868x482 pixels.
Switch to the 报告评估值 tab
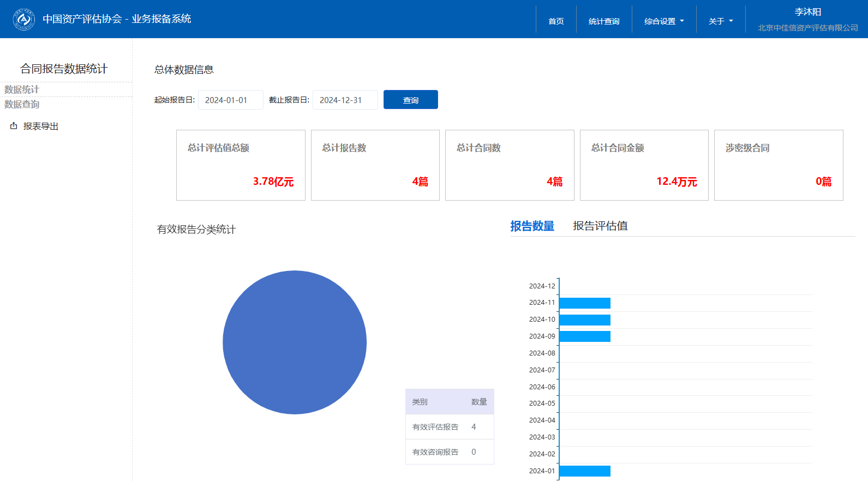[600, 226]
